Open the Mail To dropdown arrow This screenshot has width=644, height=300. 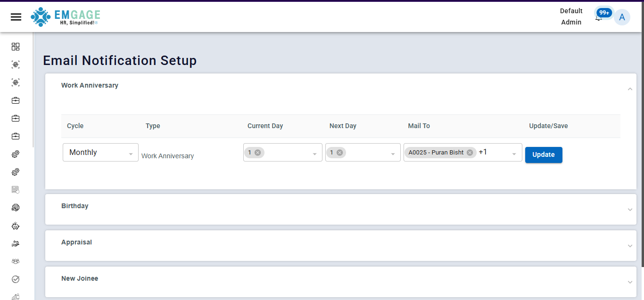point(514,154)
